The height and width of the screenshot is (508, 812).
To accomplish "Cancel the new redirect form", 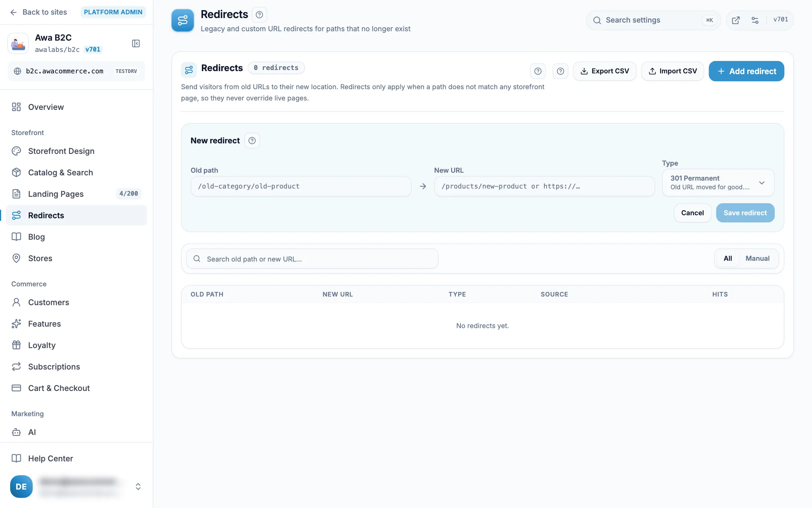I will point(692,213).
